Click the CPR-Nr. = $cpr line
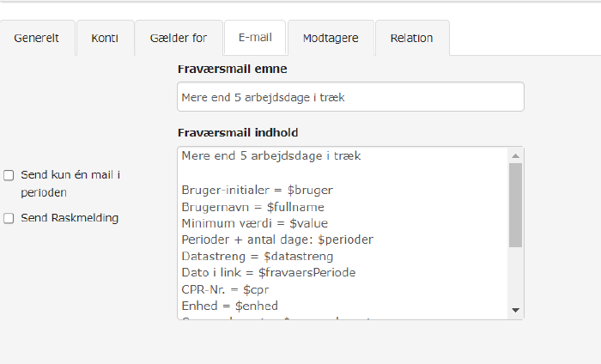 pos(229,289)
